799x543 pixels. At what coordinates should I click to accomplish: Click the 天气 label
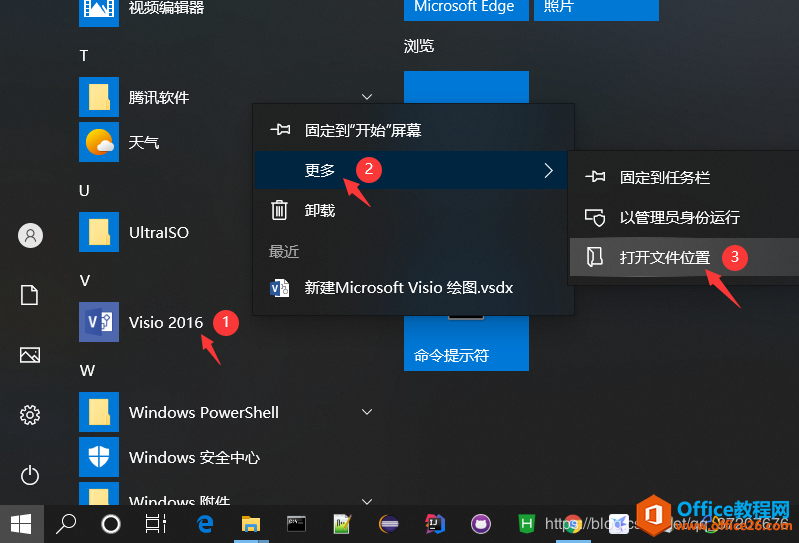pos(144,142)
